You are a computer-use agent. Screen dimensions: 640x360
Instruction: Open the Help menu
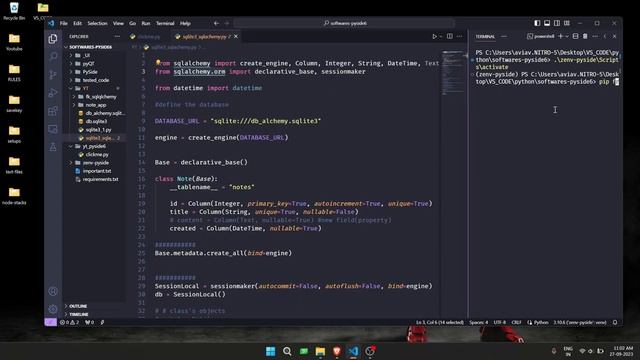pos(185,23)
